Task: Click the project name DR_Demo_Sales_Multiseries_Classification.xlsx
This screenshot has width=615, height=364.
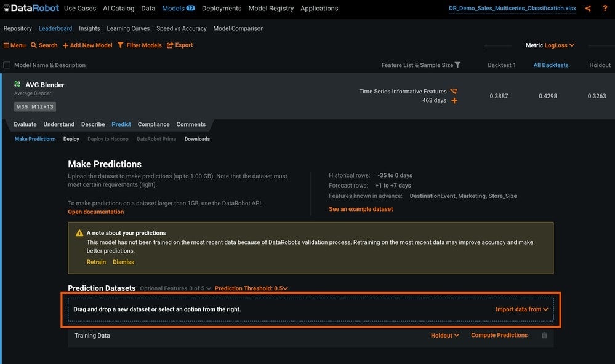Action: pyautogui.click(x=512, y=8)
